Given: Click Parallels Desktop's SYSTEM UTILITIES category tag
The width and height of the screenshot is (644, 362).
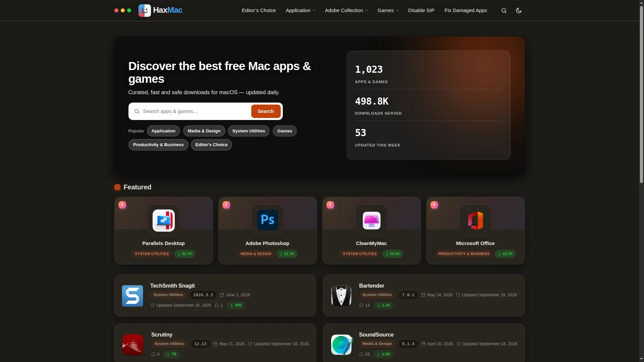Looking at the screenshot, I should [x=152, y=254].
